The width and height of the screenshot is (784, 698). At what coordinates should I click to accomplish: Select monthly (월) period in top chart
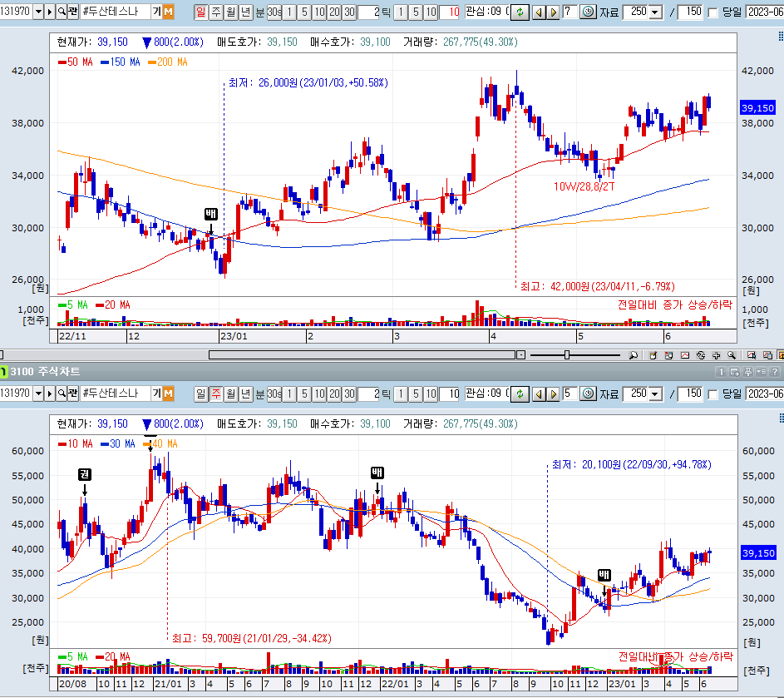(230, 12)
